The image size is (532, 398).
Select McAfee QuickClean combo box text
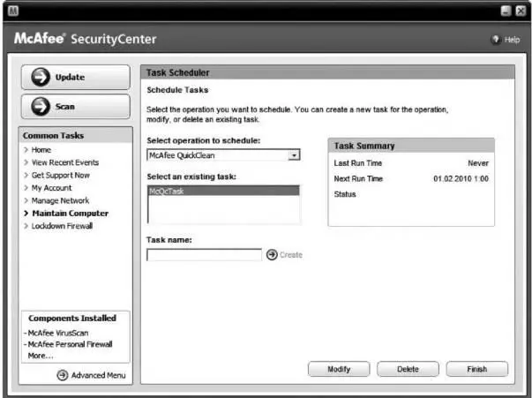click(182, 155)
